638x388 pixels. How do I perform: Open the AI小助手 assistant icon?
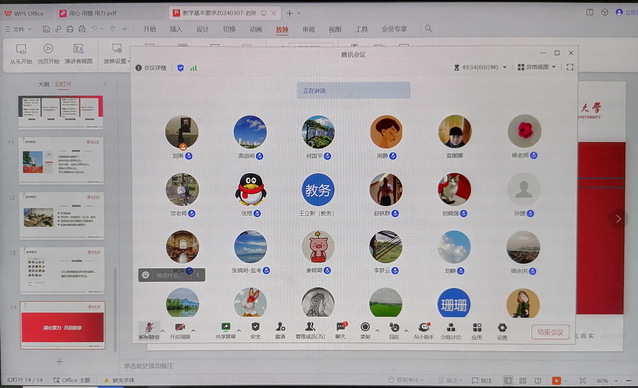click(x=424, y=330)
